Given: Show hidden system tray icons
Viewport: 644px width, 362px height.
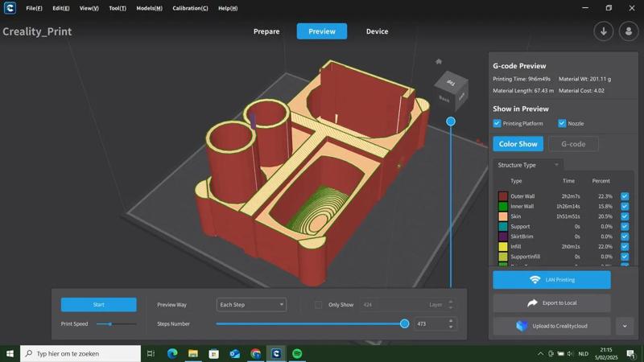Looking at the screenshot, I should point(540,354).
